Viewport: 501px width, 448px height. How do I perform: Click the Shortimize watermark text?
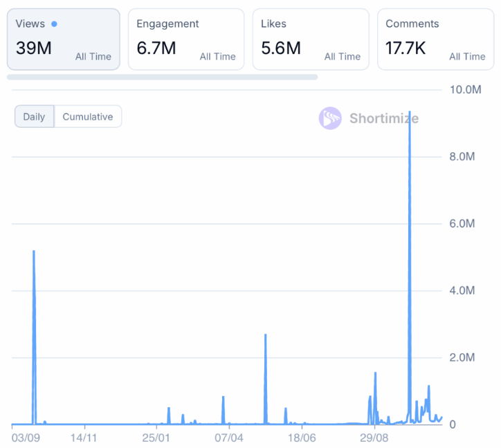point(383,118)
